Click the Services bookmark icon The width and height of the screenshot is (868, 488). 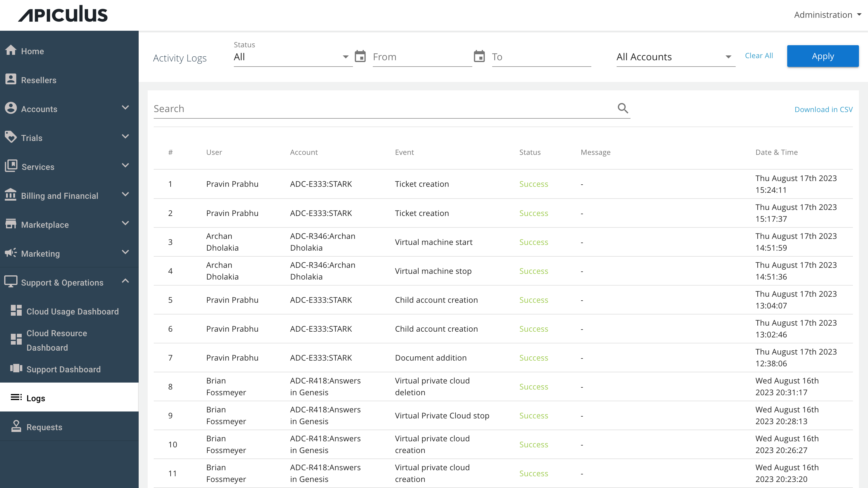pos(11,166)
